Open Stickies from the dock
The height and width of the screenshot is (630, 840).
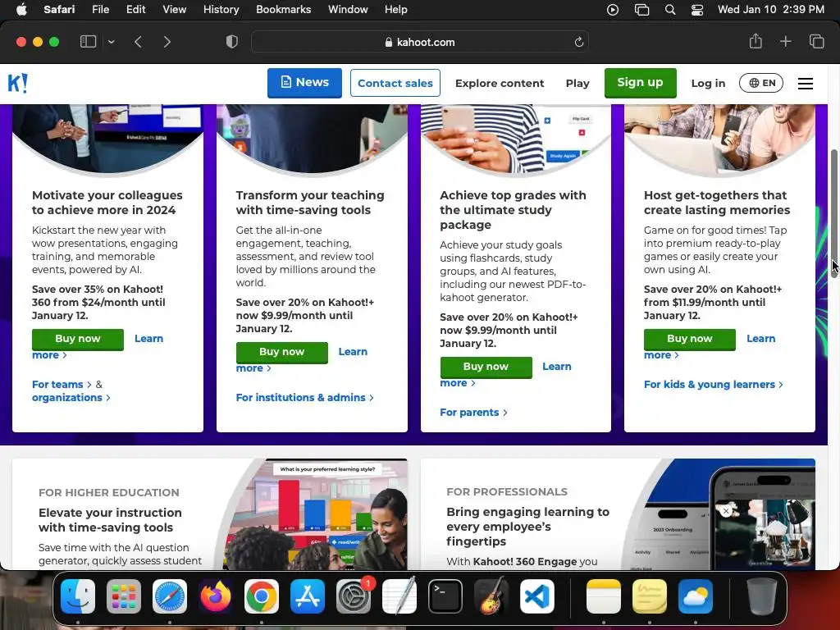pos(650,596)
